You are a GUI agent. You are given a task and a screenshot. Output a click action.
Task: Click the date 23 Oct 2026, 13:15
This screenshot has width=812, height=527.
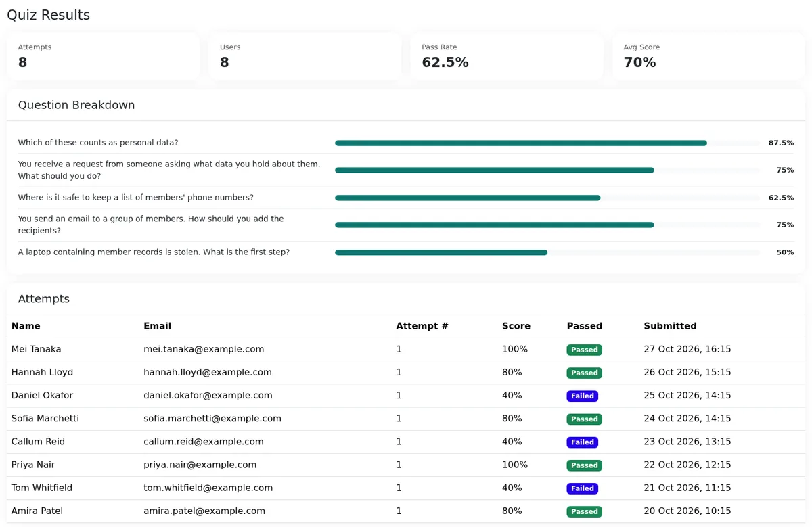click(687, 442)
